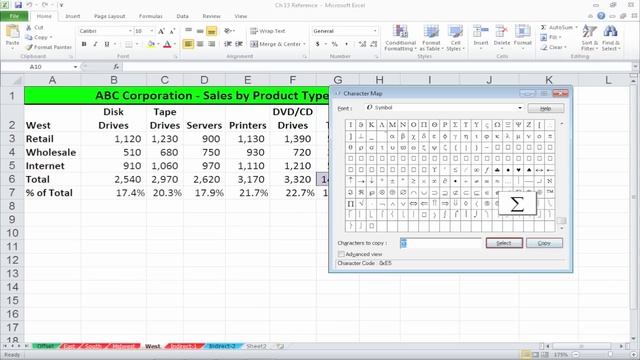
Task: Click the Excel Help question mark icon
Action: [601, 16]
